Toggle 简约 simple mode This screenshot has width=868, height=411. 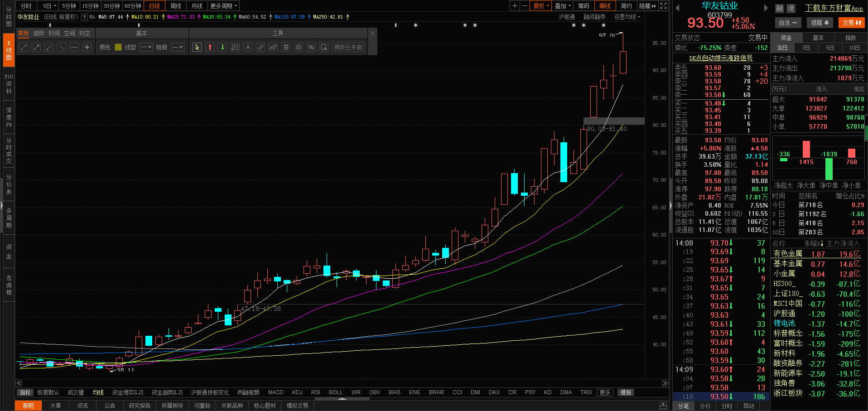tap(626, 6)
